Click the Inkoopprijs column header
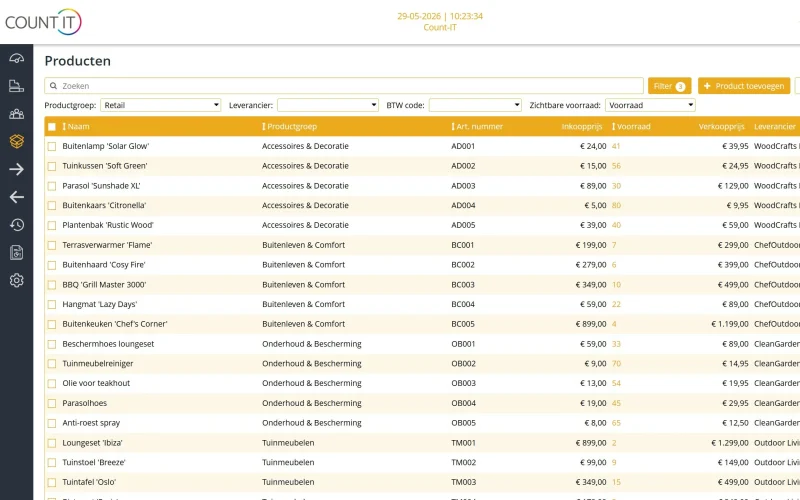This screenshot has width=800, height=500. (582, 127)
